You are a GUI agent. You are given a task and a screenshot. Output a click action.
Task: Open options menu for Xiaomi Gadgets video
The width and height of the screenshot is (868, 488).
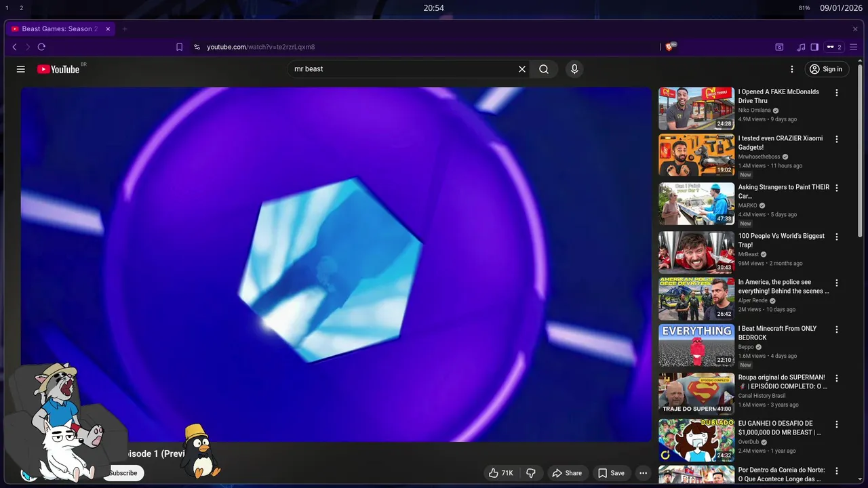coord(837,139)
